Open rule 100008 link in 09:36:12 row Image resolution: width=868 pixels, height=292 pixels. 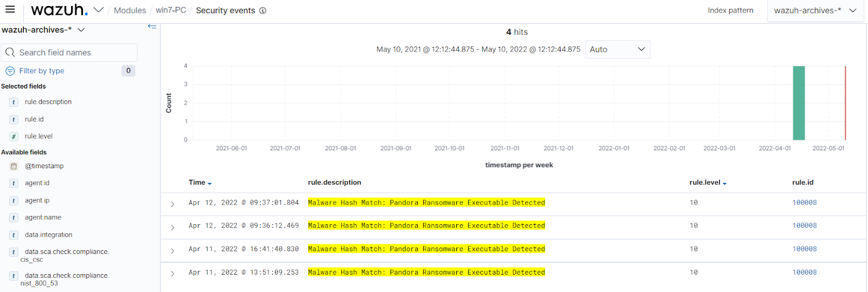(805, 225)
